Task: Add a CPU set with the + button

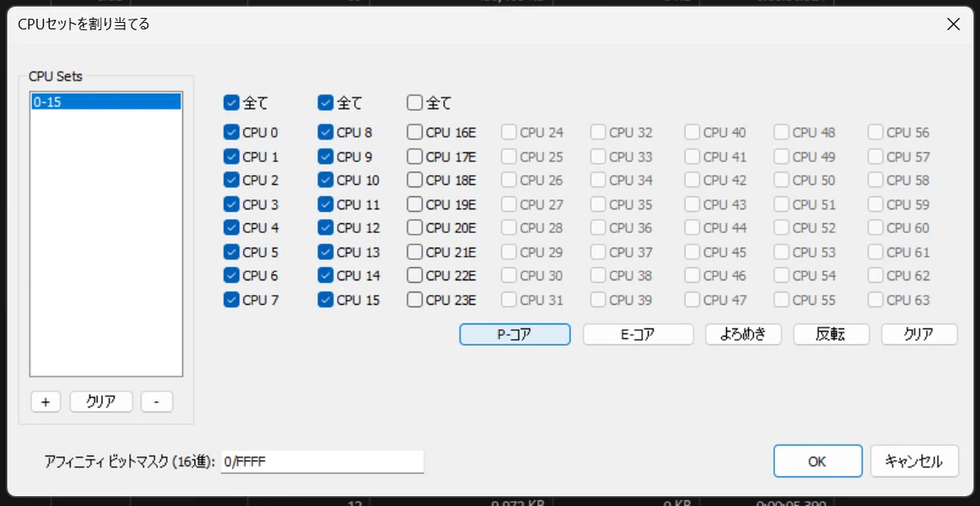Action: 46,401
